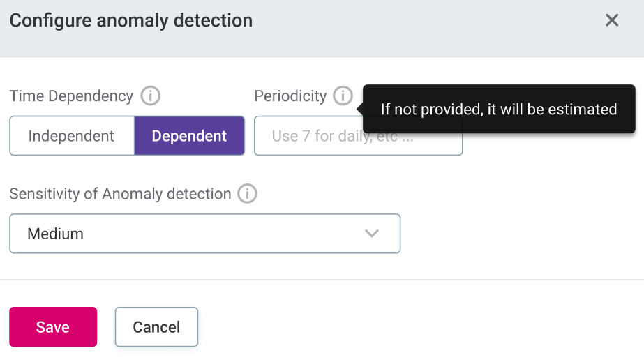Open the Sensitivity of Anomaly detection dropdown
Screen dimensions: 644x362
(x=204, y=234)
